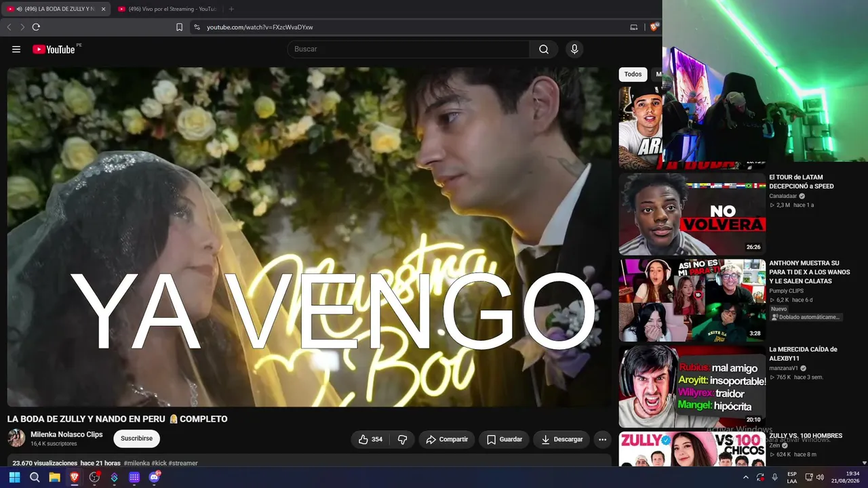Click the #milenka hashtag
Image resolution: width=868 pixels, height=488 pixels.
coord(136,464)
